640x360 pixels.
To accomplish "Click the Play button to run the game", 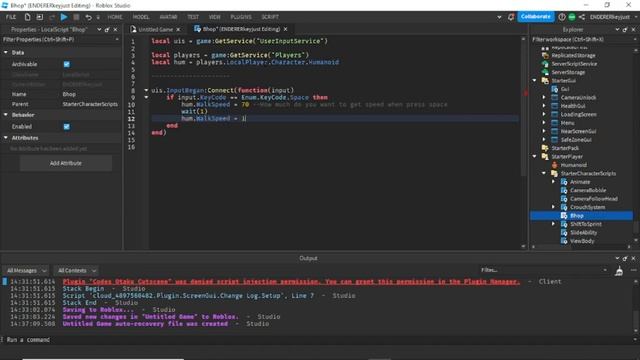I will coord(64,17).
